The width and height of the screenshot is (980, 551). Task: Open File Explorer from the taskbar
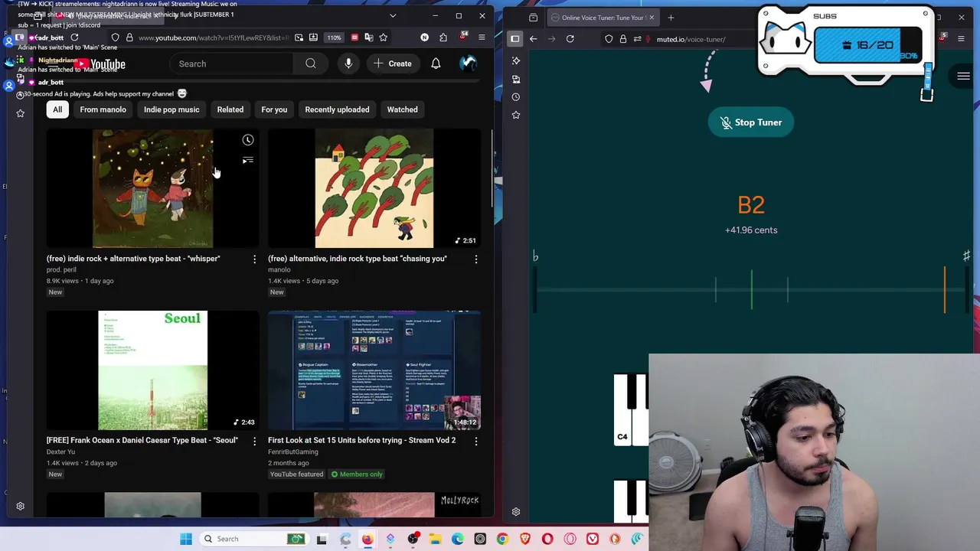[435, 539]
